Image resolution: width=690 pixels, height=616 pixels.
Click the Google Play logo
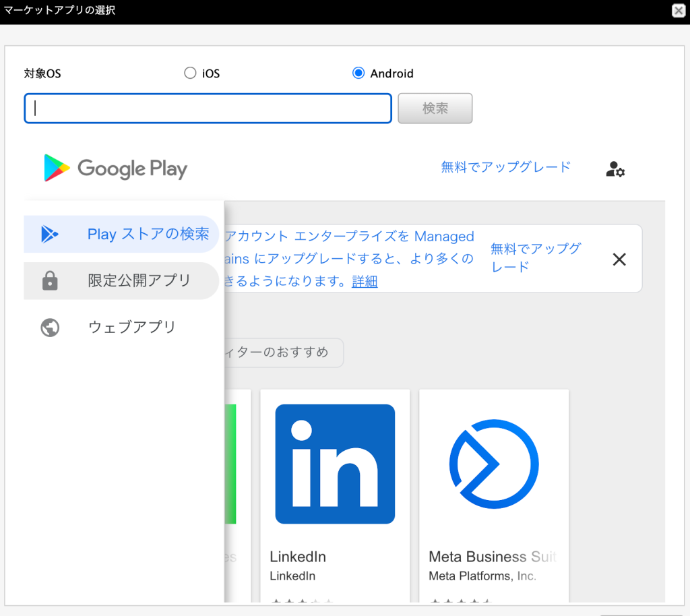click(115, 168)
